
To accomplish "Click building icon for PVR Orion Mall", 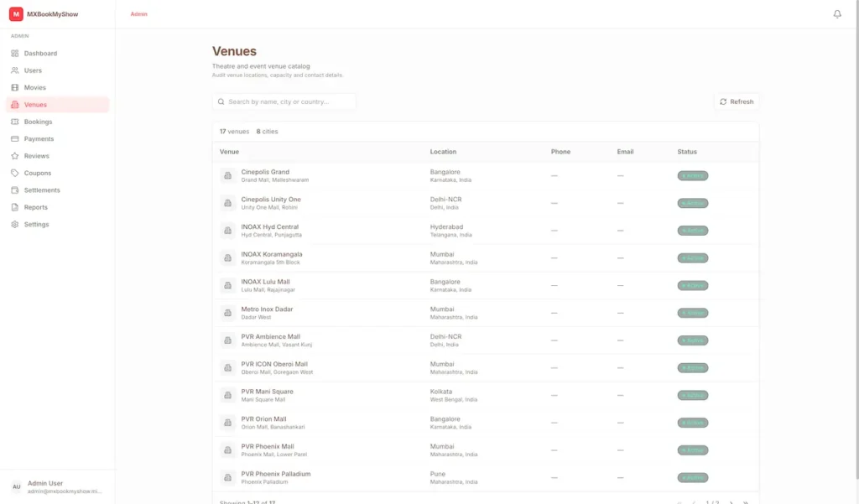I will coord(227,423).
